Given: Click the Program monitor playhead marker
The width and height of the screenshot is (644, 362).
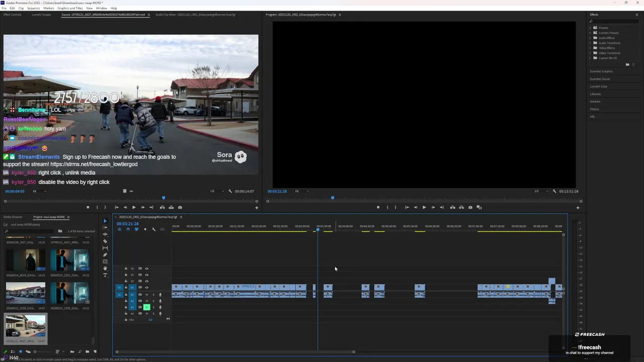Looking at the screenshot, I should 333,198.
